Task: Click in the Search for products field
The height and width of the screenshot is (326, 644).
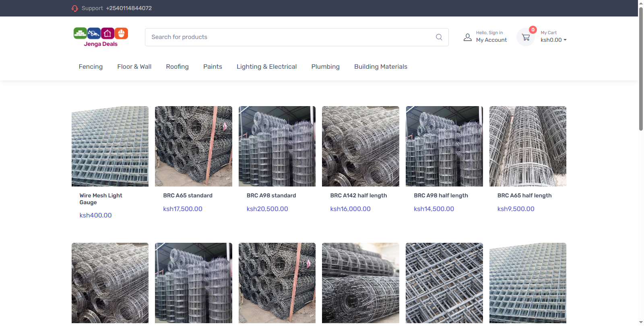Action: point(290,37)
